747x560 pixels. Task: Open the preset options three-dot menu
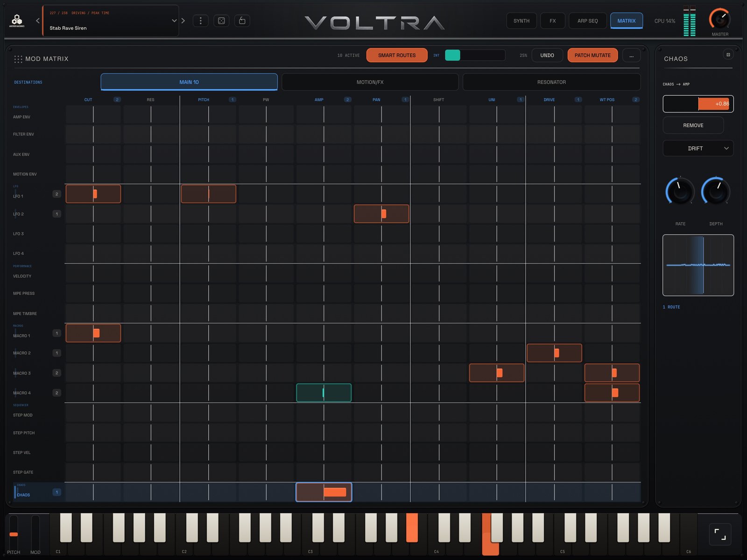[x=201, y=21]
